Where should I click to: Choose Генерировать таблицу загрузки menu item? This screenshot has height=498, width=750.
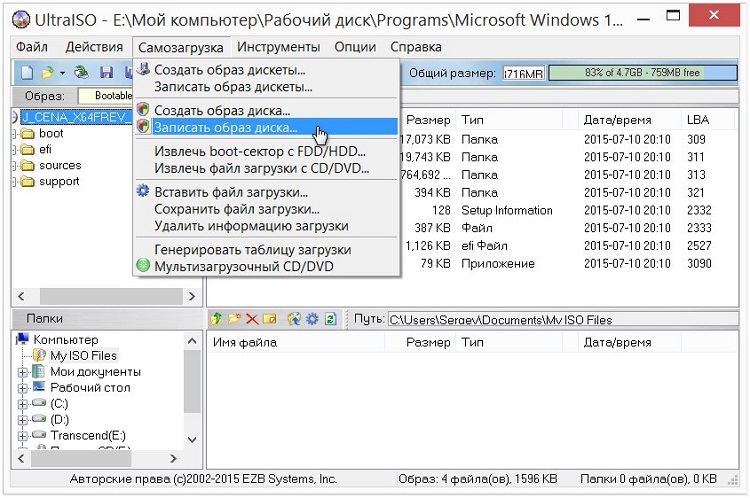[266, 250]
